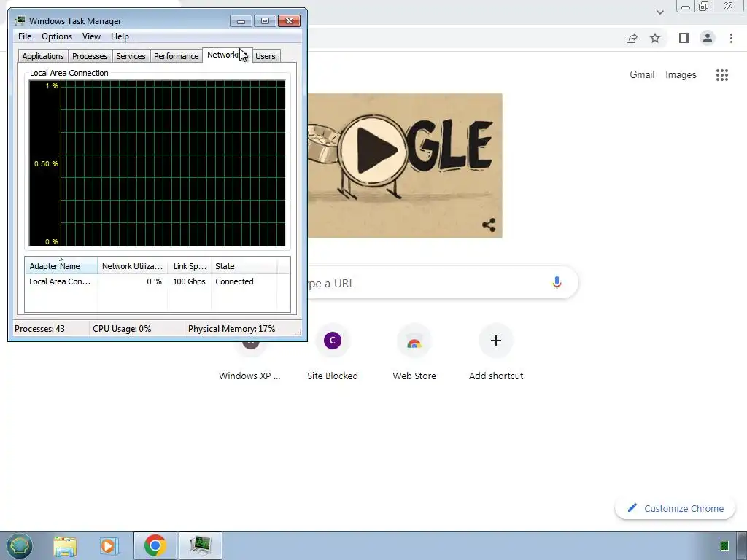Sort by Link Speed column header
Screen dimensions: 747x560
[x=189, y=266]
